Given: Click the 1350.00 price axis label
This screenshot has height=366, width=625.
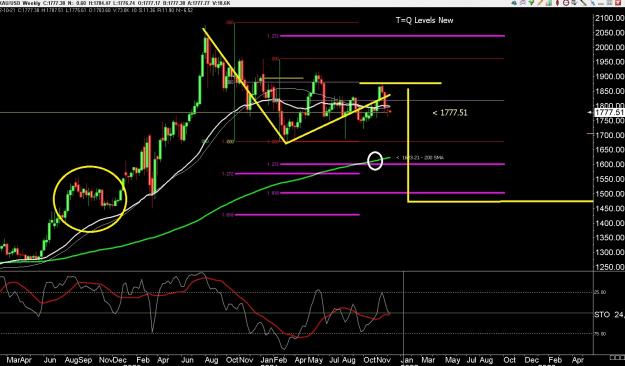Looking at the screenshot, I should tap(609, 238).
